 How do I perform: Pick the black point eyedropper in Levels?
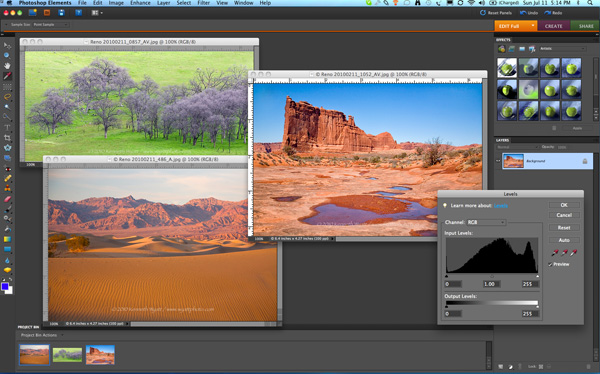click(x=554, y=253)
